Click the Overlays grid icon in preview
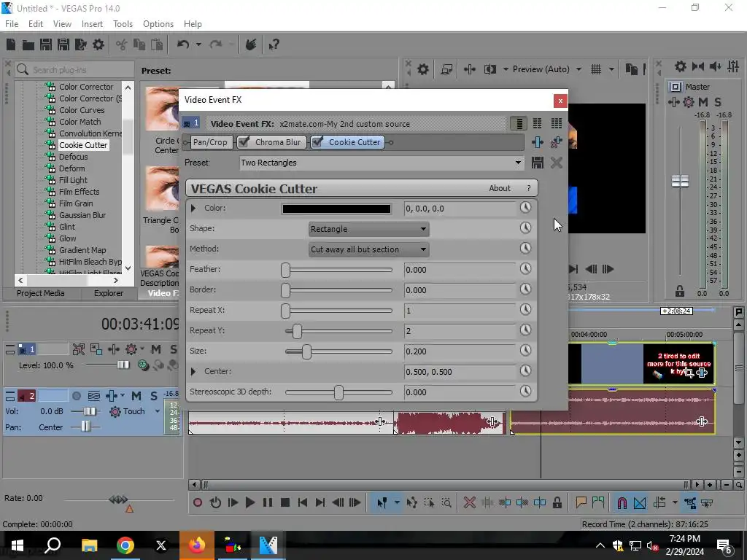 point(595,69)
